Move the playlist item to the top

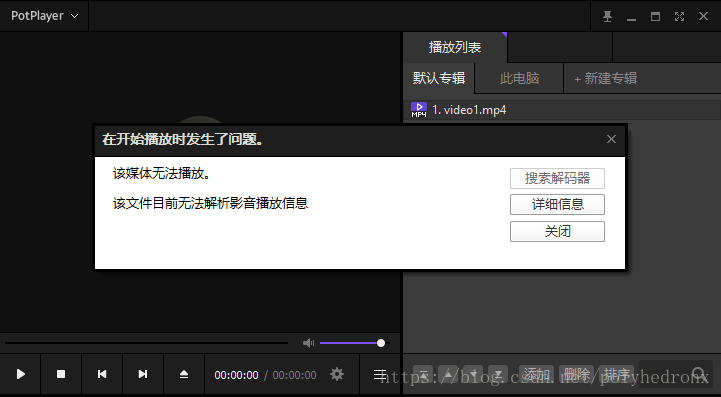[423, 374]
